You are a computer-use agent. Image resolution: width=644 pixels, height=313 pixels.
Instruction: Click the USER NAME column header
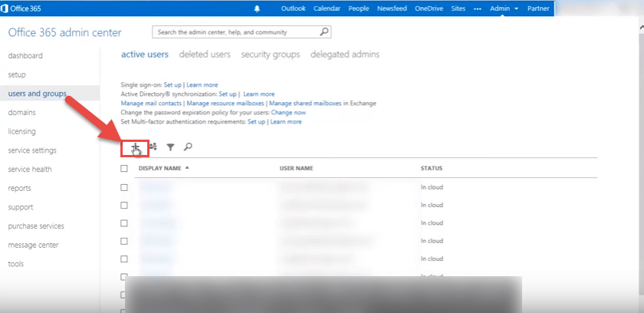coord(296,169)
